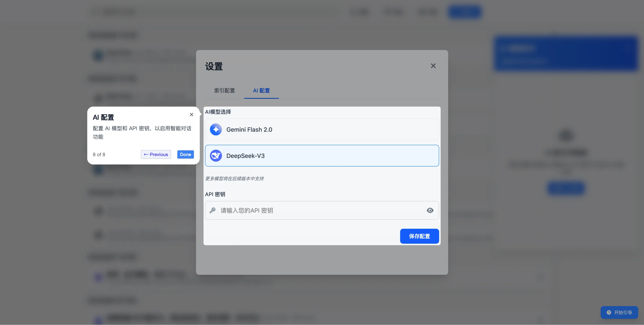Go back with the Previous tour button

click(156, 155)
